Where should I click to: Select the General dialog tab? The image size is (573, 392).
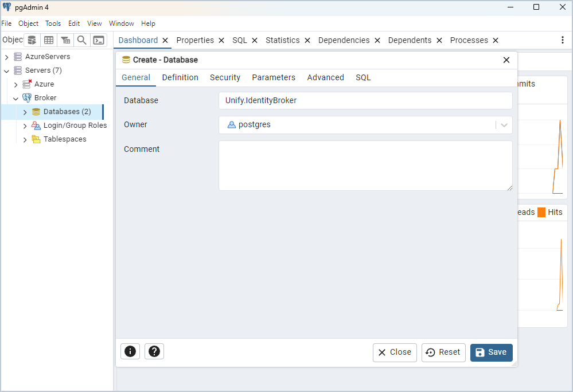pyautogui.click(x=136, y=77)
